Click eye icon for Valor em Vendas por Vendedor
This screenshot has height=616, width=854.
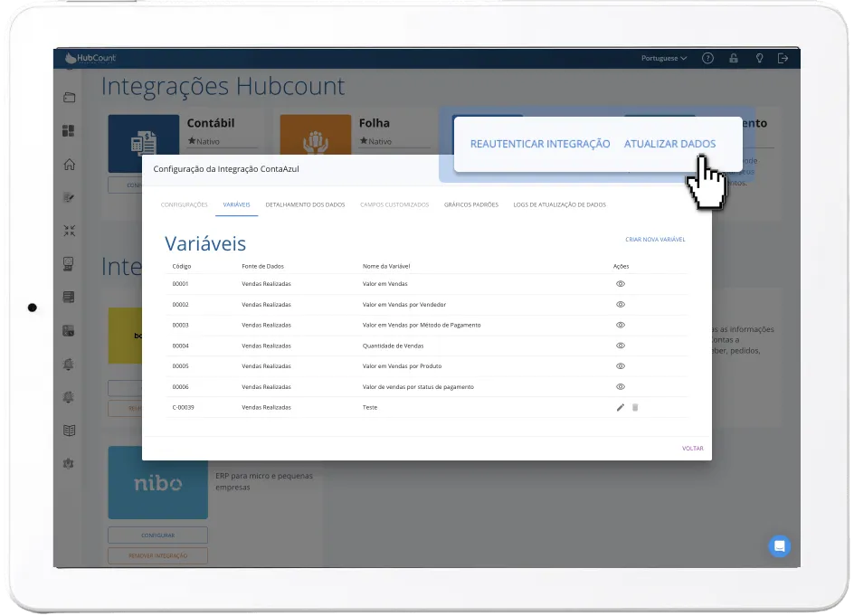tap(621, 305)
